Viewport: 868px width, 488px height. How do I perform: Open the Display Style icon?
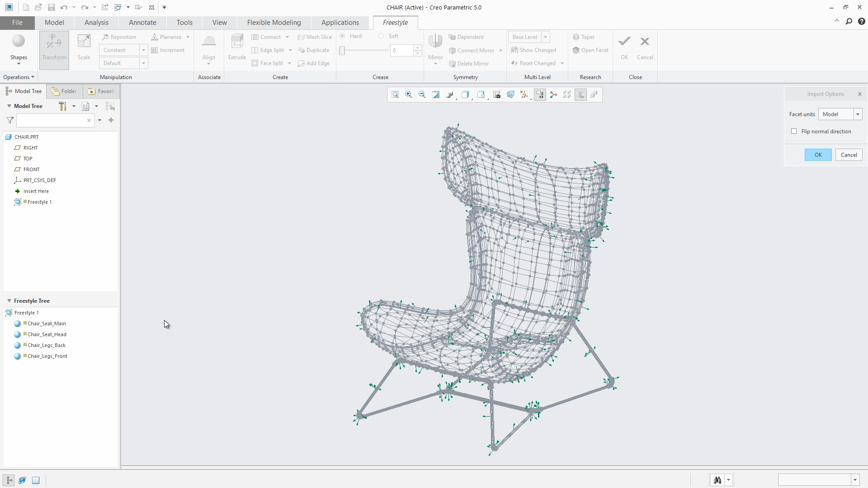(465, 94)
